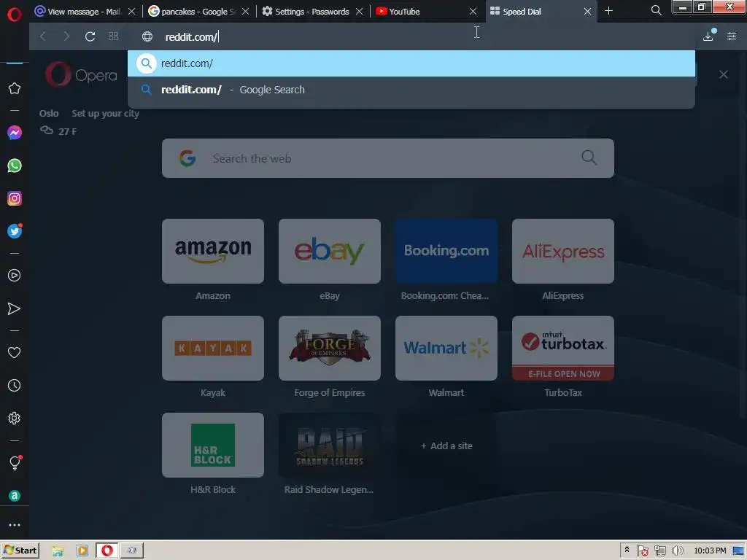Open History clock icon in sidebar

click(15, 385)
